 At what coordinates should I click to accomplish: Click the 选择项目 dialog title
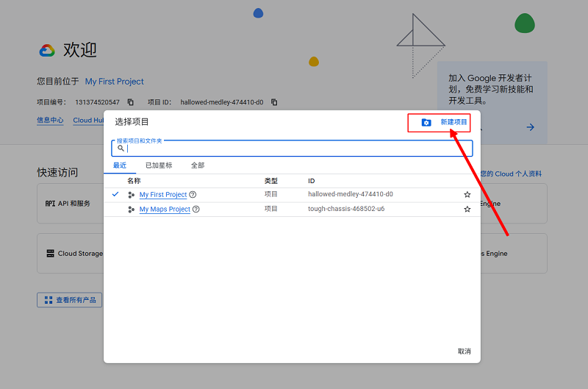pos(132,122)
